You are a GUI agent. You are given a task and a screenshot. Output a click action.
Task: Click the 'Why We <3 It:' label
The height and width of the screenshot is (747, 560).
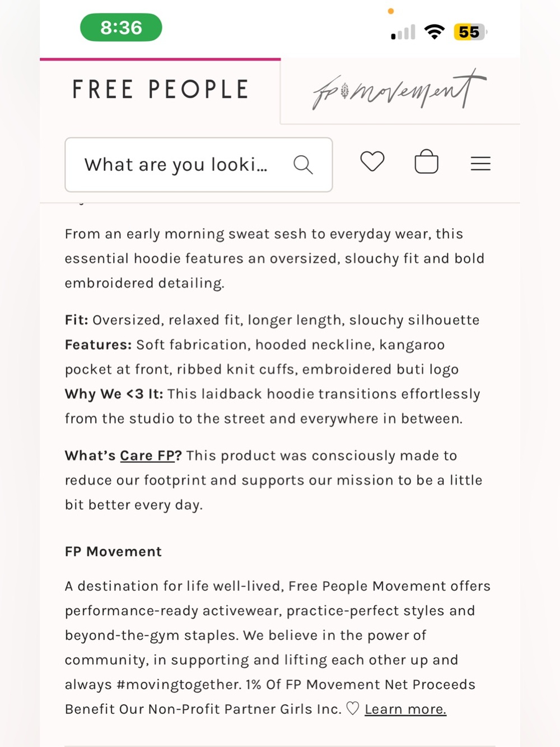[x=114, y=394]
